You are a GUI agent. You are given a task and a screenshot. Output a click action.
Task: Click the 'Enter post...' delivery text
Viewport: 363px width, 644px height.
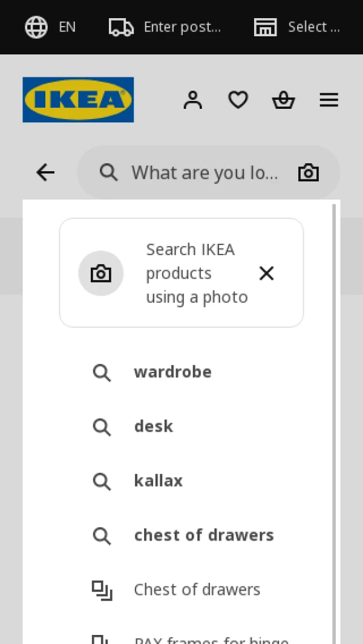pyautogui.click(x=183, y=27)
